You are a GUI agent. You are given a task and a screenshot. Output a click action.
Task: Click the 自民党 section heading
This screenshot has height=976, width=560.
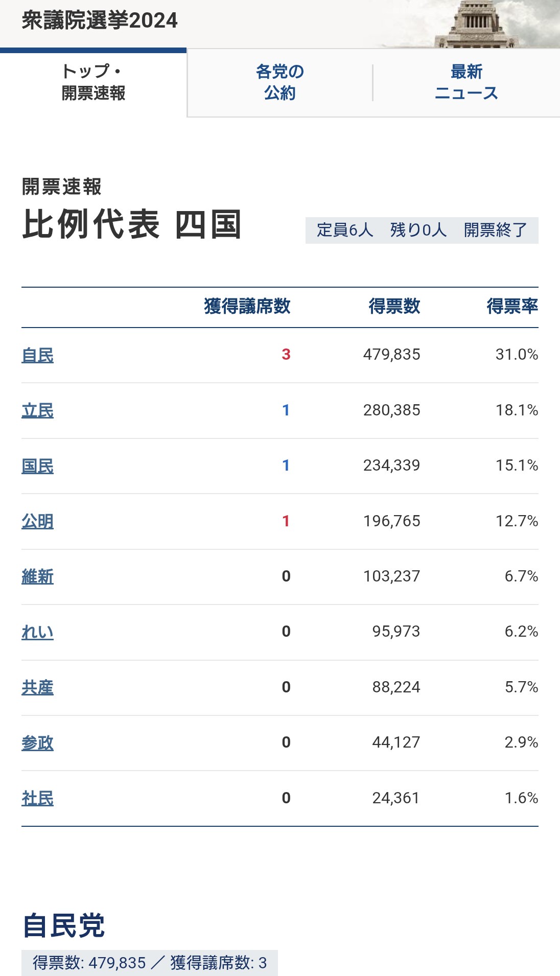64,925
